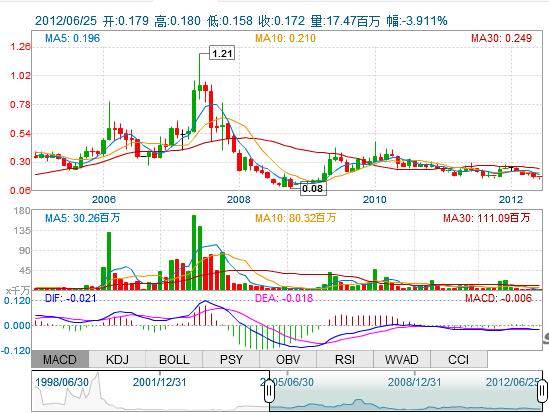
Task: Select the BOLL indicator tab
Action: click(174, 359)
